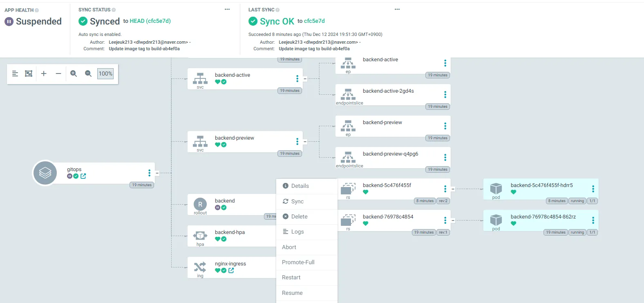Collapse the backend-preview svc children
Image resolution: width=644 pixels, height=303 pixels.
[x=305, y=142]
